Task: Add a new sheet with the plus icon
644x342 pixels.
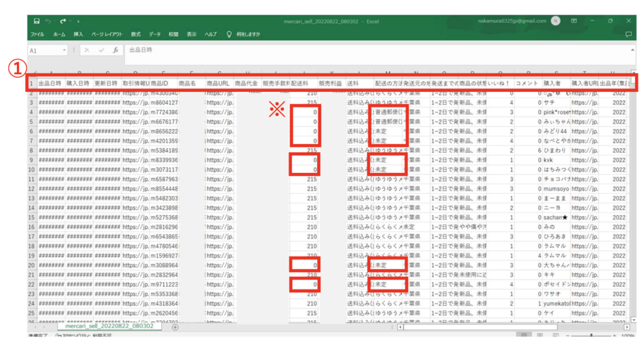Action: (x=175, y=327)
